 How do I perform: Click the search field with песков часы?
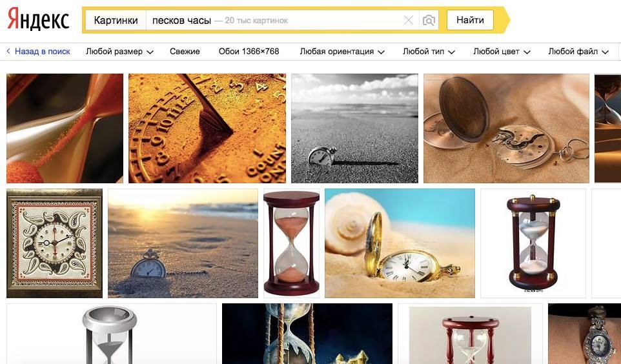[x=273, y=20]
